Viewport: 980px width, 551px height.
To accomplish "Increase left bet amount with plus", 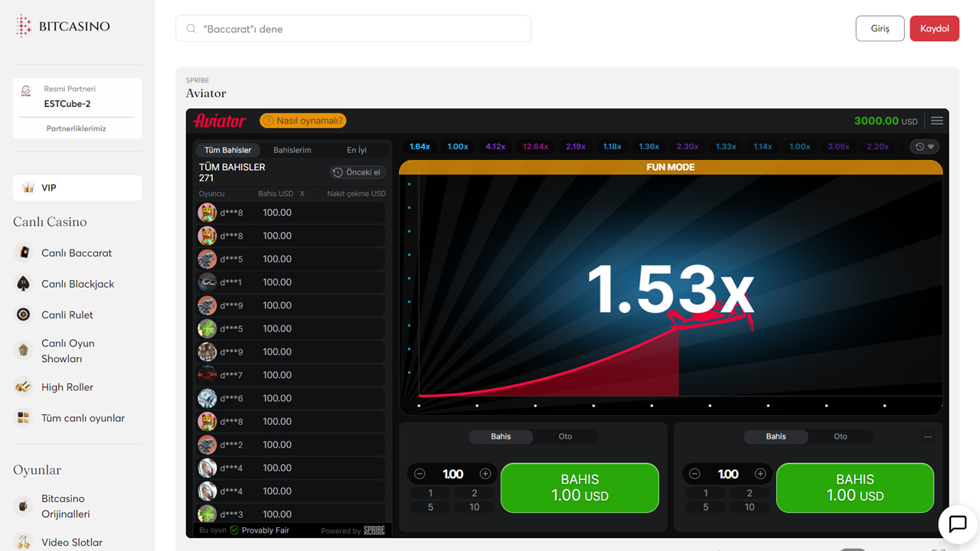I will (485, 474).
